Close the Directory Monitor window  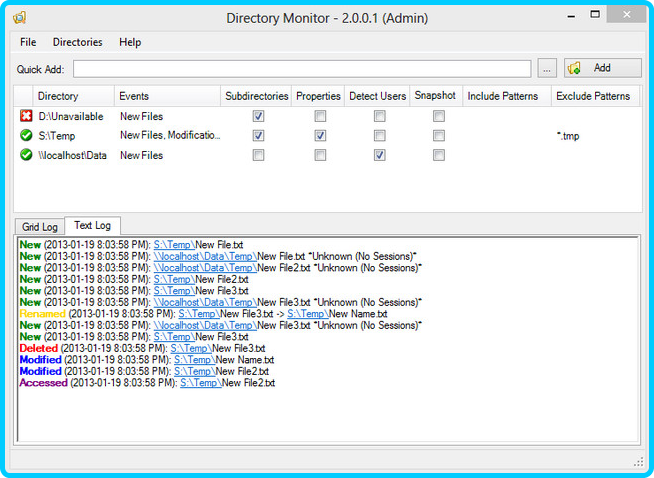click(x=626, y=15)
